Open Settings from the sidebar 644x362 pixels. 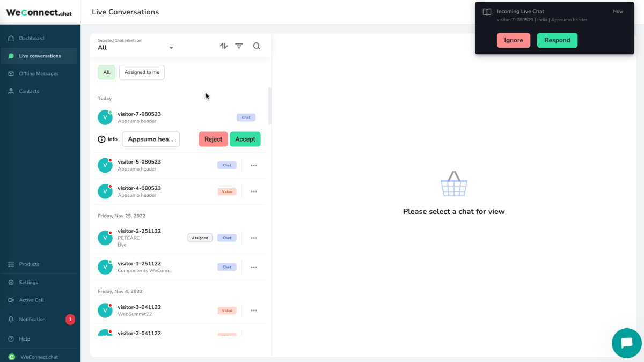click(11, 282)
